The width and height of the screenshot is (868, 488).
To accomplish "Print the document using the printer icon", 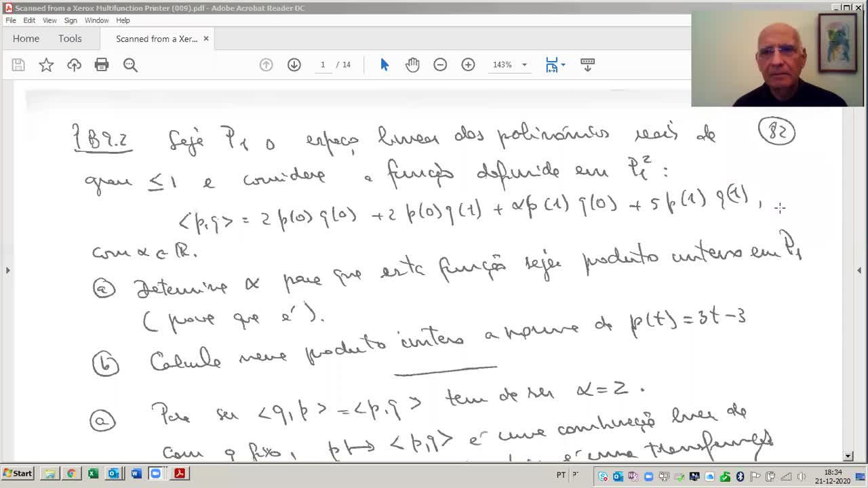I will point(102,65).
